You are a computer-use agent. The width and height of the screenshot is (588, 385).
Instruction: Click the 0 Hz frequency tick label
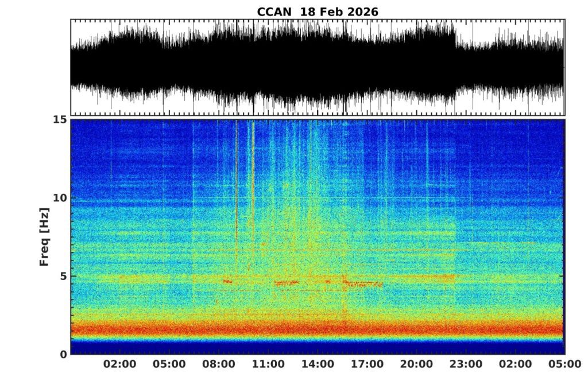63,354
